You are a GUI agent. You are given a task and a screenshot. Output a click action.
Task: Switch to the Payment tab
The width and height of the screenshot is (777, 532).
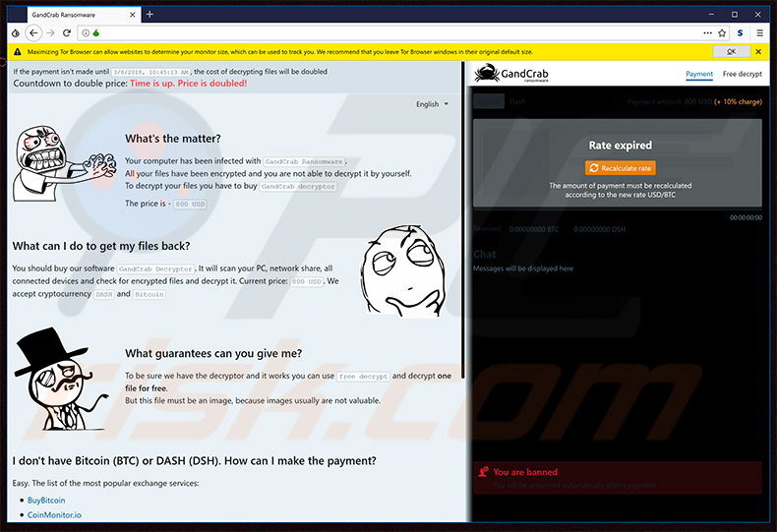699,74
